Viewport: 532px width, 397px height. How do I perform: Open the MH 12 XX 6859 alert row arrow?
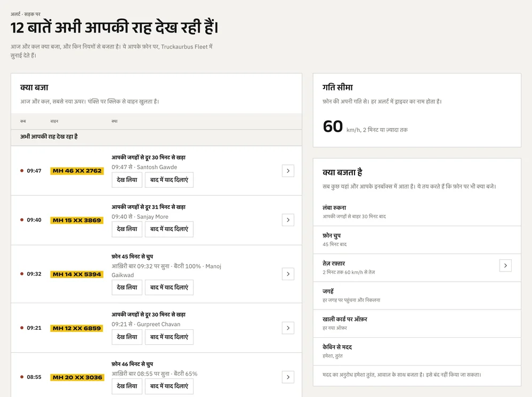click(x=288, y=328)
